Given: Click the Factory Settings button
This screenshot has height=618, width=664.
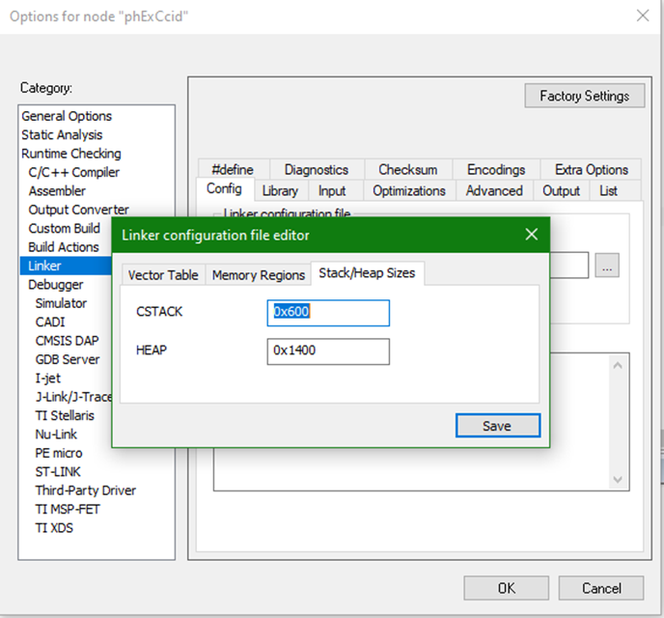Looking at the screenshot, I should 584,96.
